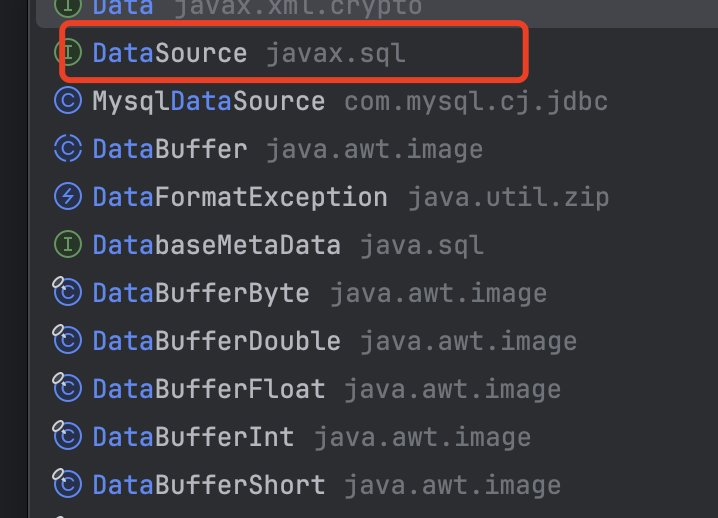Select the DataBufferShort entry
This screenshot has width=718, height=518.
pyautogui.click(x=209, y=484)
